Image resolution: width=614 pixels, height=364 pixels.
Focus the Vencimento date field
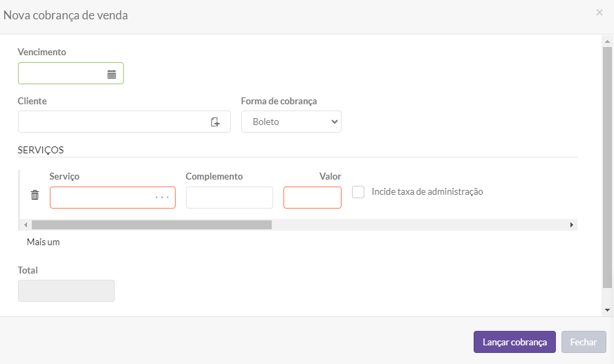click(x=61, y=74)
